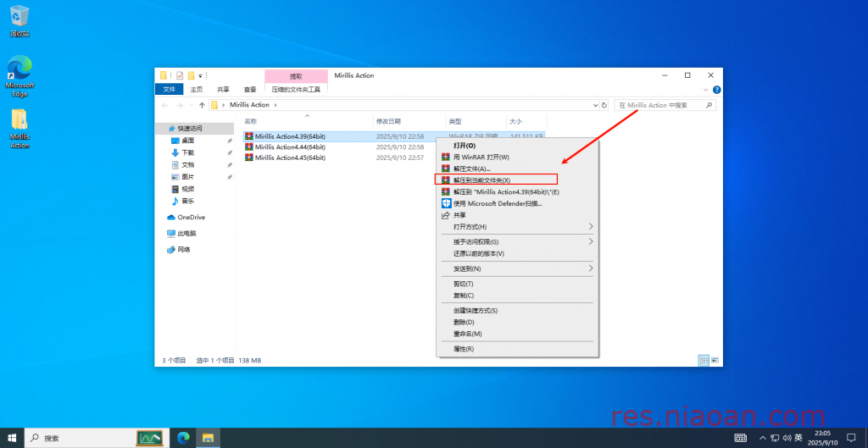Viewport: 868px width, 448px height.
Task: Expand the ribbon with the chevron
Action: (x=705, y=90)
